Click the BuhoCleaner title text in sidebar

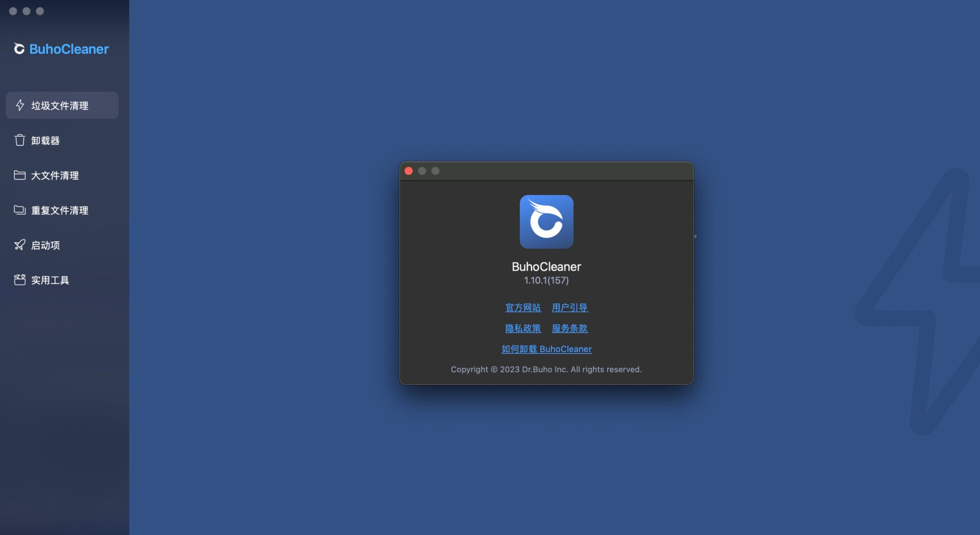pyautogui.click(x=69, y=49)
